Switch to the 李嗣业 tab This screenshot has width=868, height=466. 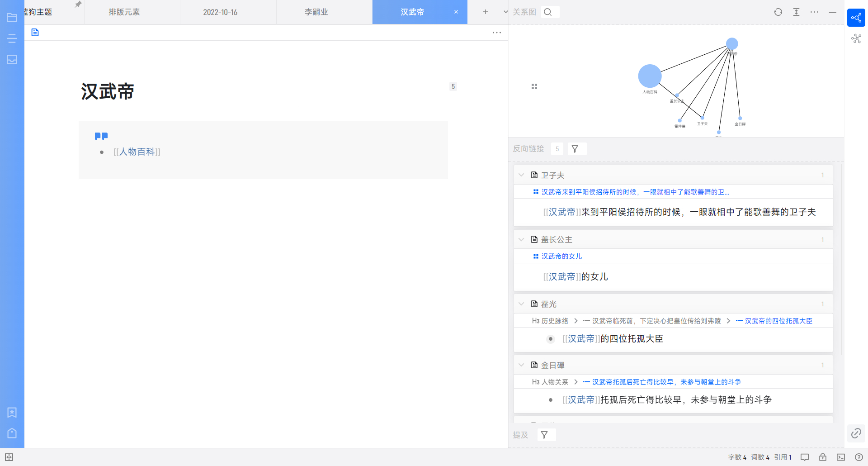[316, 12]
